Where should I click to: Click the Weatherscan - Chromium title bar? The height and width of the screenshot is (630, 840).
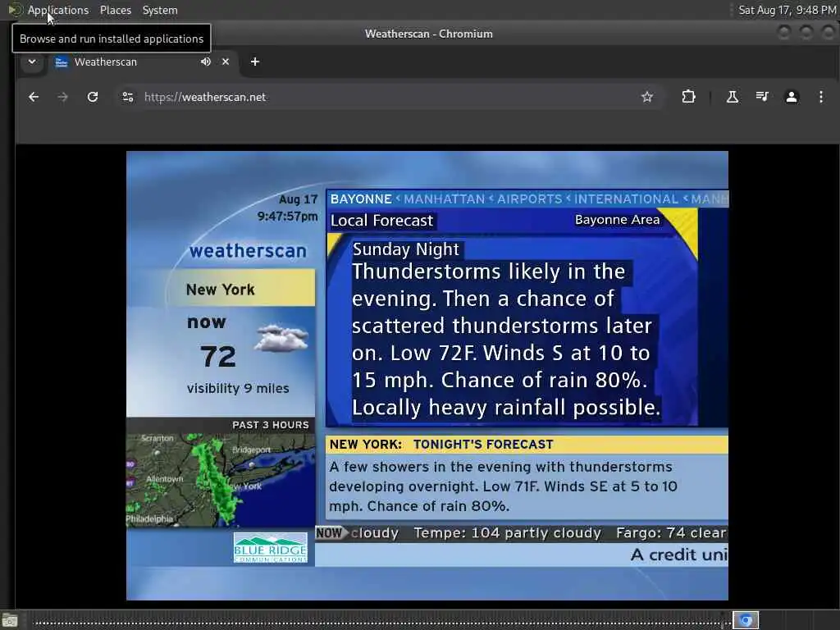pyautogui.click(x=428, y=34)
